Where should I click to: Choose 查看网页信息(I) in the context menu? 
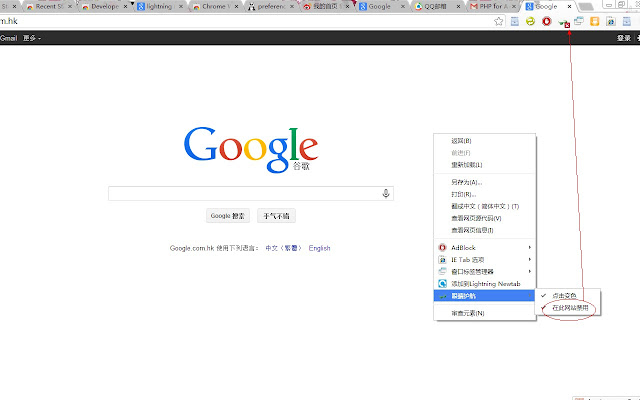pos(484,230)
